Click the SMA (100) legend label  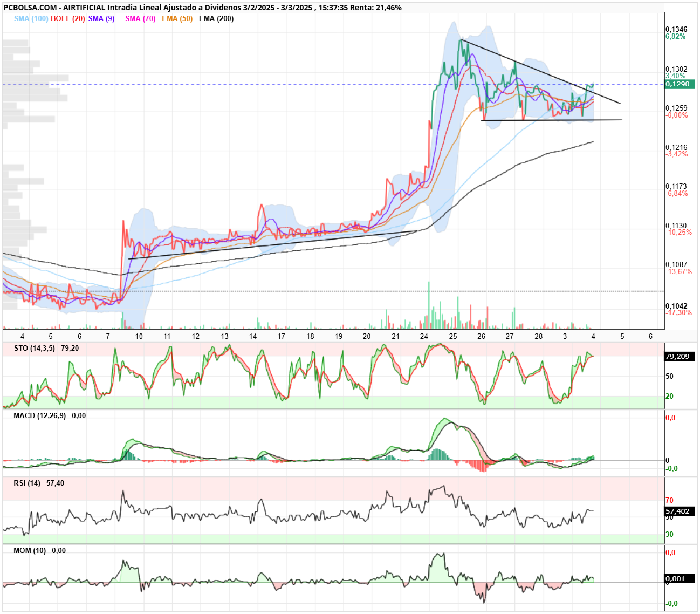click(x=31, y=18)
